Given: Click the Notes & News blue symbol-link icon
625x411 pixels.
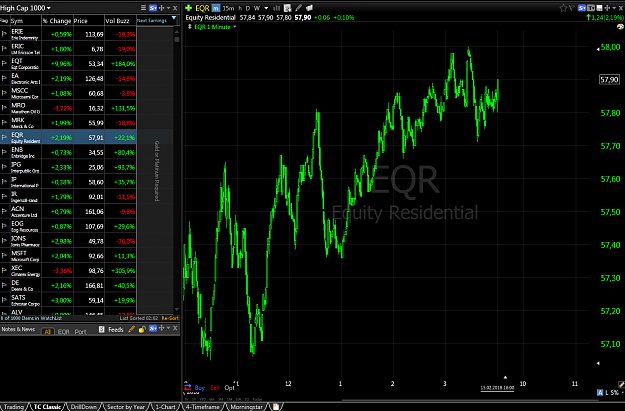Looking at the screenshot, I should (153, 328).
